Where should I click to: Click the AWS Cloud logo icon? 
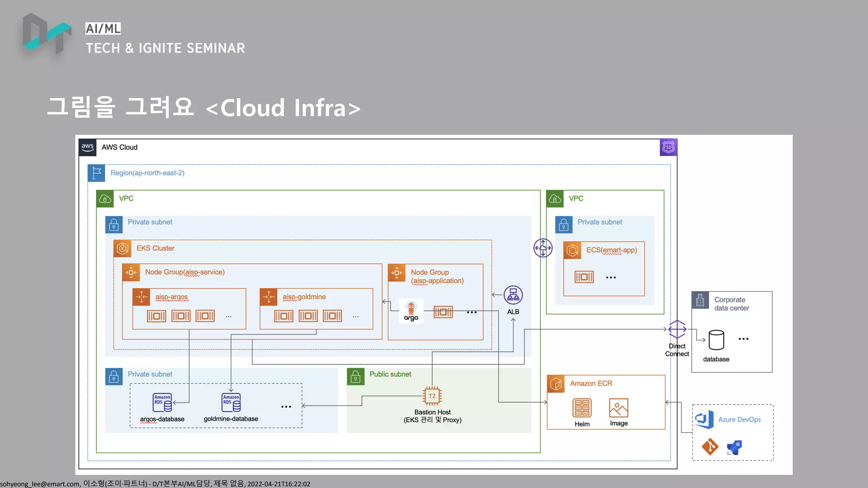click(88, 147)
